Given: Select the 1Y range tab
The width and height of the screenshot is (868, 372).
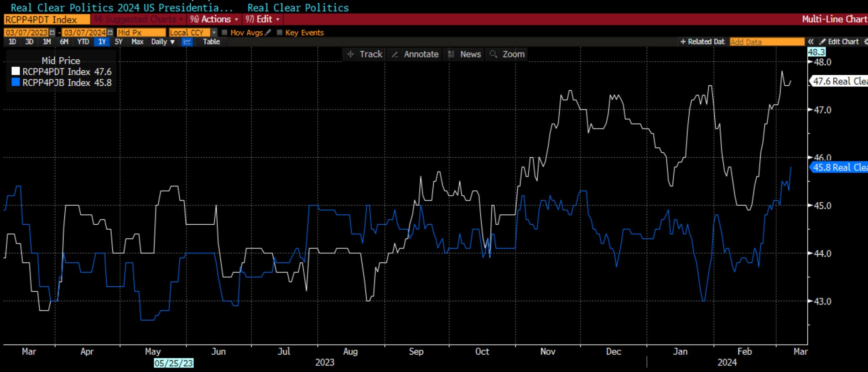Looking at the screenshot, I should pyautogui.click(x=102, y=41).
